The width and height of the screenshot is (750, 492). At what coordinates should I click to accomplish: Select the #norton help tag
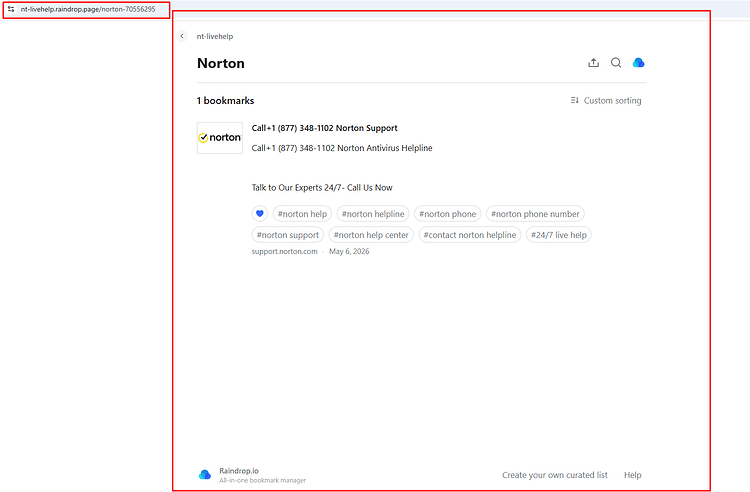tap(302, 214)
